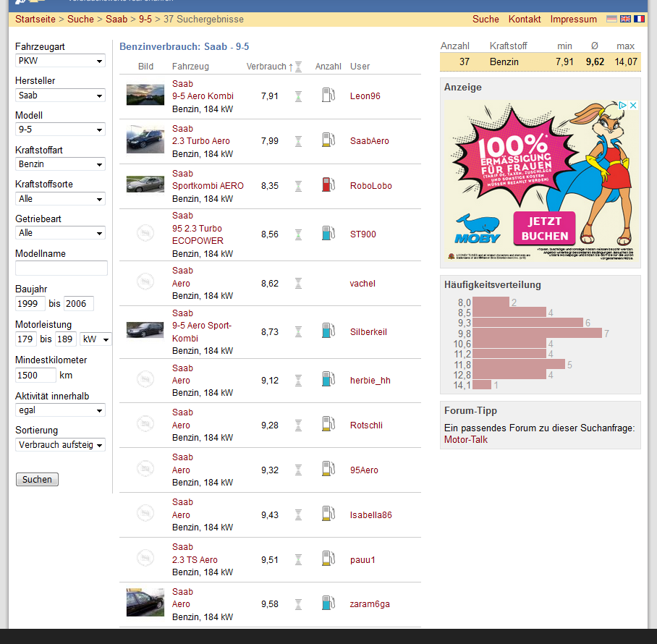Click the hourglass icon in vachel's row
This screenshot has width=657, height=644.
pos(298,284)
